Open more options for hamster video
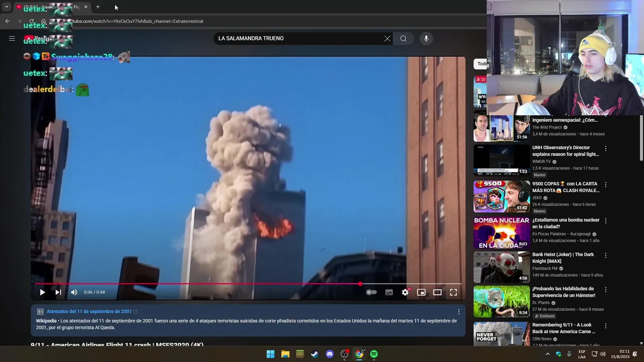 coord(606,290)
